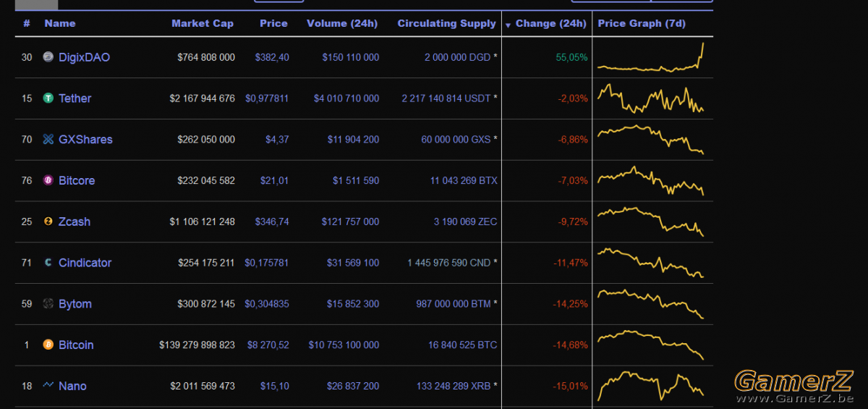Click the Nano coin icon

[48, 386]
